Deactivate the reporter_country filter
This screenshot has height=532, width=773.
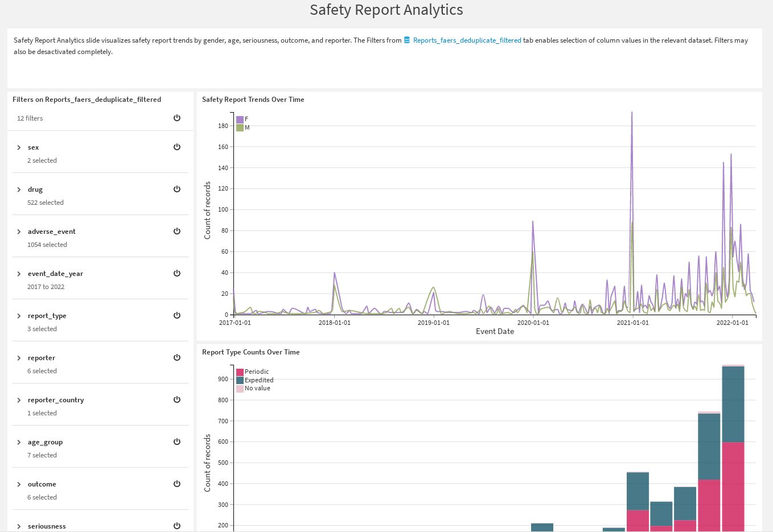[177, 399]
